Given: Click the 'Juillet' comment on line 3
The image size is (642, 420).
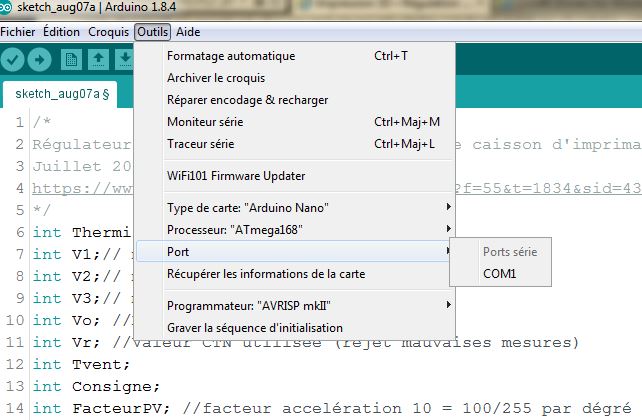Looking at the screenshot, I should click(x=67, y=166).
